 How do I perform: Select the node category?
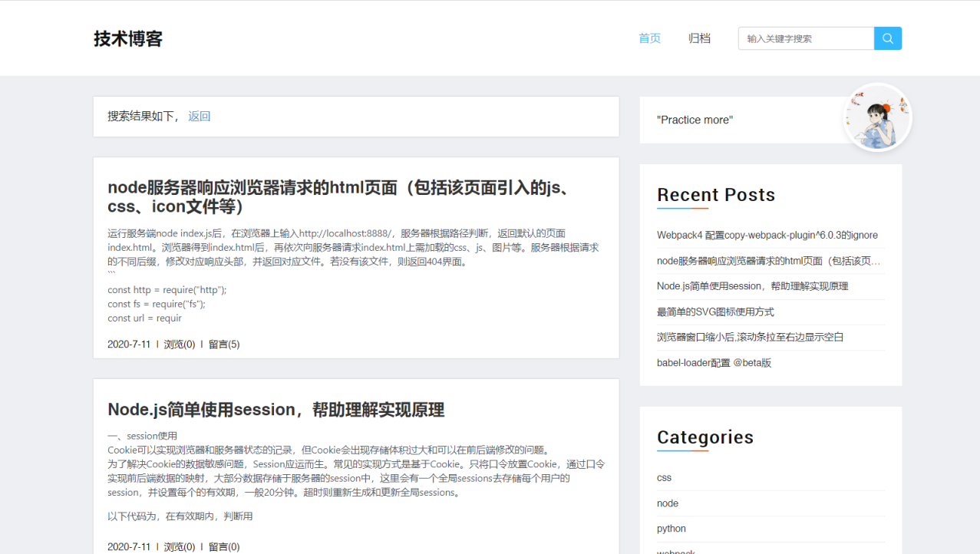pos(668,503)
